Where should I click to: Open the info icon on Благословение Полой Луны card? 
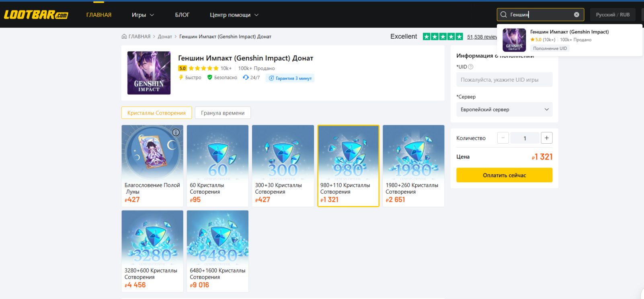pyautogui.click(x=176, y=132)
